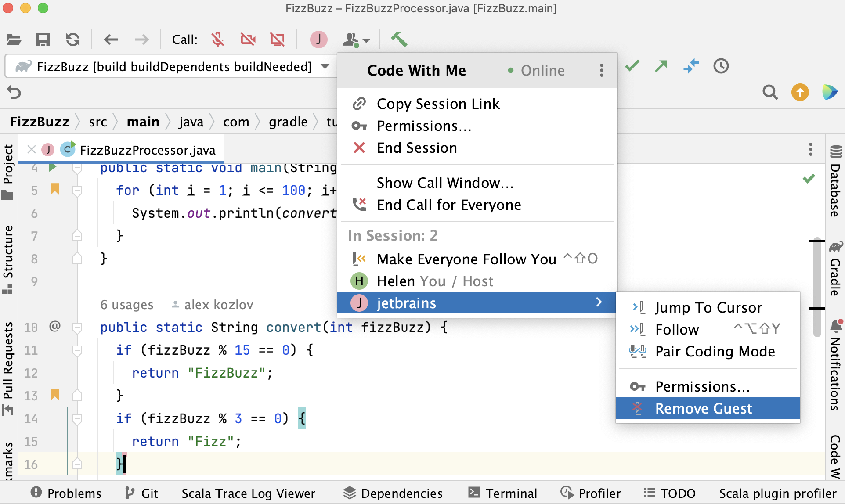Collapse the fold marker at line 10
This screenshot has width=845, height=504.
(77, 327)
